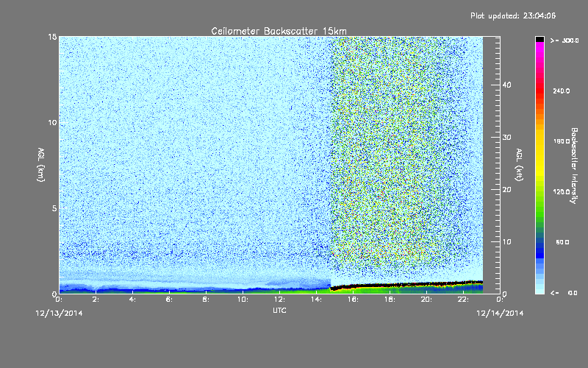Click the 12: hour tick label
588x368 pixels.
279,300
